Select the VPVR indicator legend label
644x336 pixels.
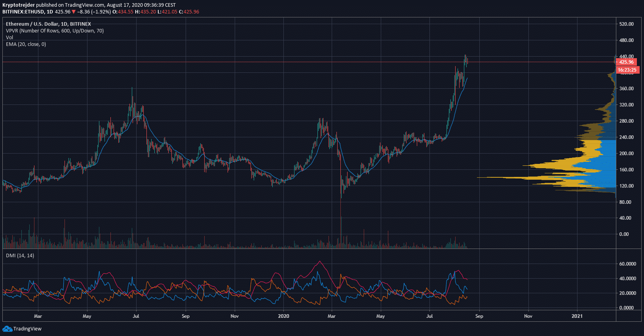(55, 31)
